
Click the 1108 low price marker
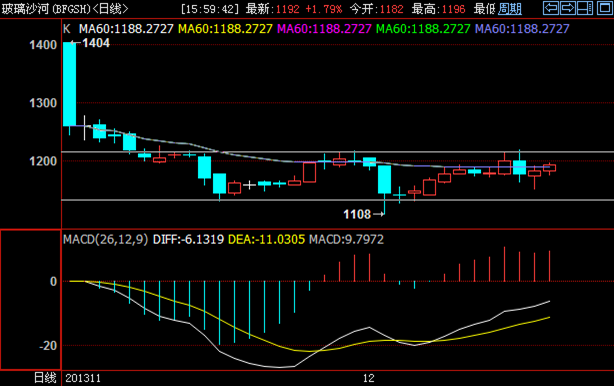357,215
